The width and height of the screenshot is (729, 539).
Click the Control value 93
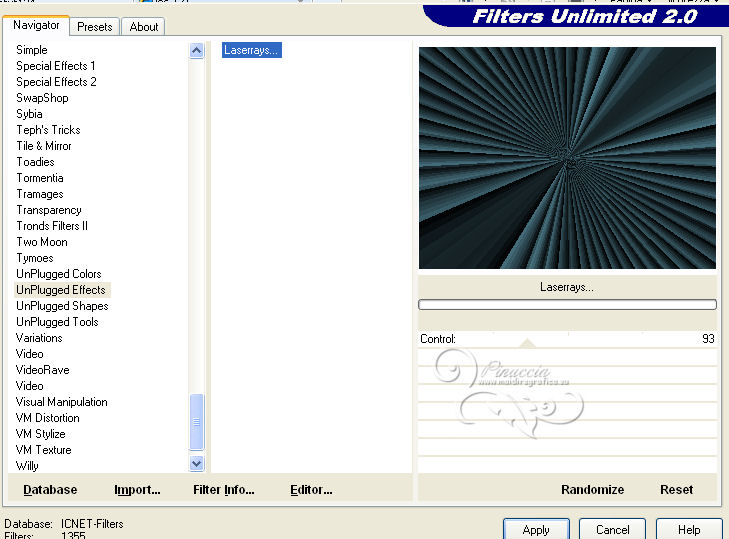pyautogui.click(x=708, y=339)
